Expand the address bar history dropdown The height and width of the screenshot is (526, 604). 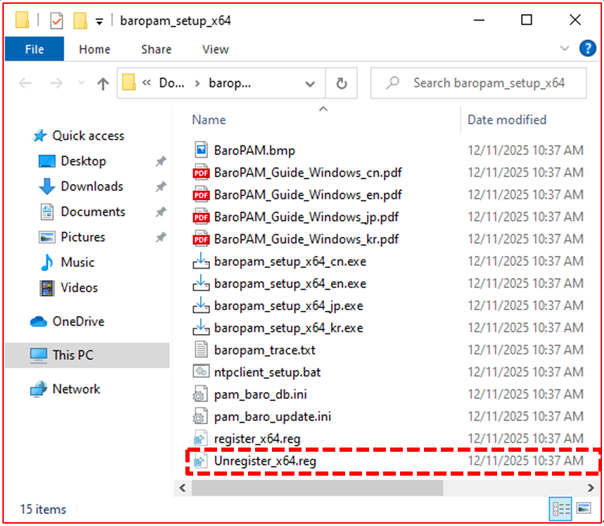coord(310,84)
